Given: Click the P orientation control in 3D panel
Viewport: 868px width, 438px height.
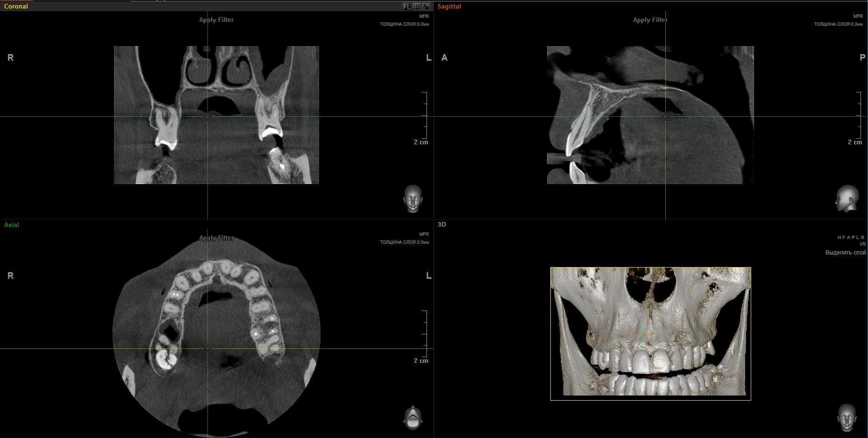Looking at the screenshot, I should click(x=852, y=237).
